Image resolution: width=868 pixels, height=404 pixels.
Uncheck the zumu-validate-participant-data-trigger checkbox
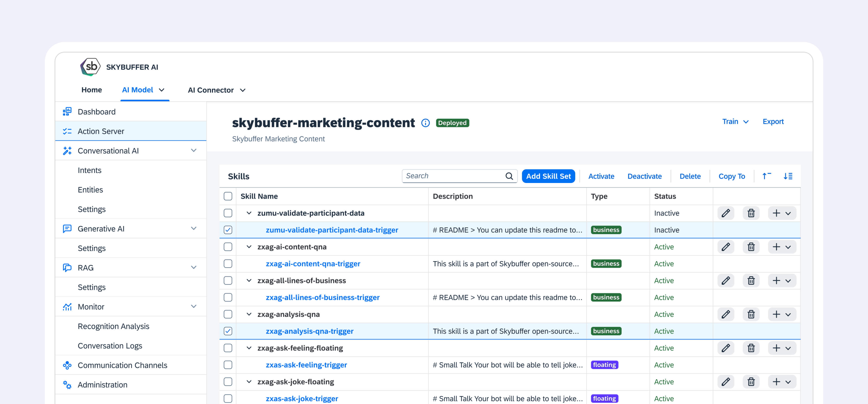coord(228,230)
